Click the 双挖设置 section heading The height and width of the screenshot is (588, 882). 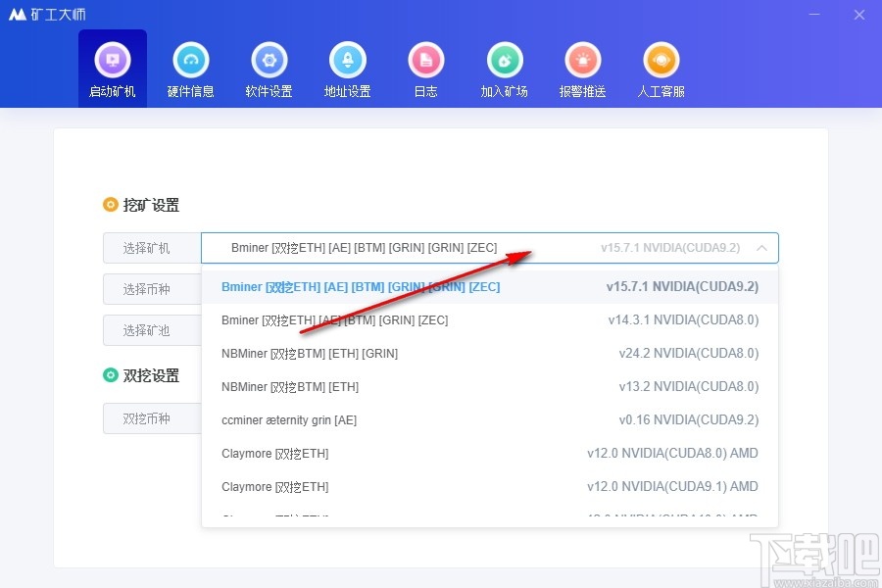[x=151, y=375]
